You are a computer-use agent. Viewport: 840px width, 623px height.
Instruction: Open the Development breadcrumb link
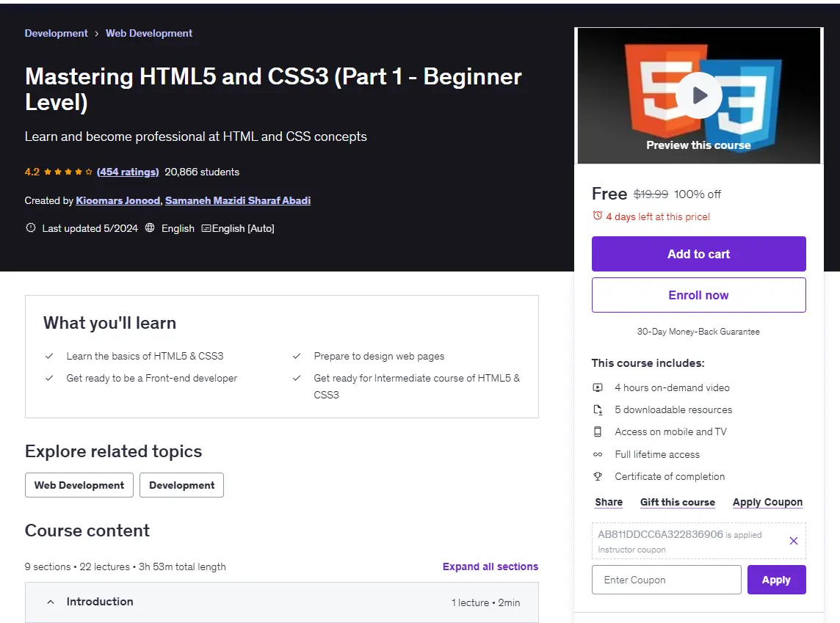[x=57, y=33]
